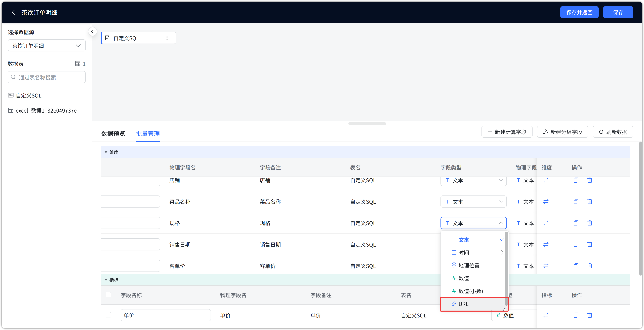This screenshot has width=644, height=330.
Task: Delete the 销售日期 field
Action: 589,244
